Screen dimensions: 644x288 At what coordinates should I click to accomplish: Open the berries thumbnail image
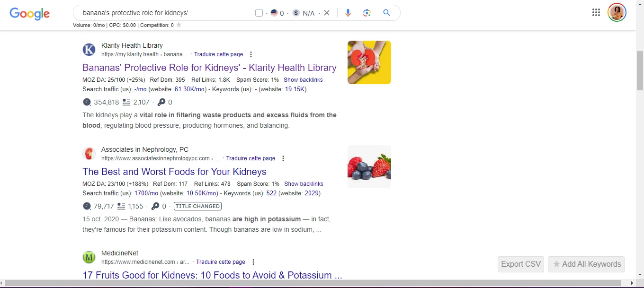[x=369, y=166]
